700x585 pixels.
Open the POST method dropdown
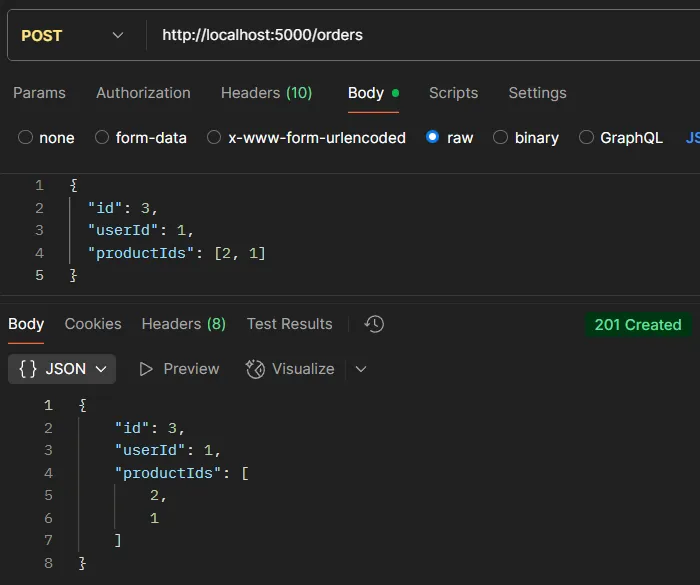pos(72,35)
